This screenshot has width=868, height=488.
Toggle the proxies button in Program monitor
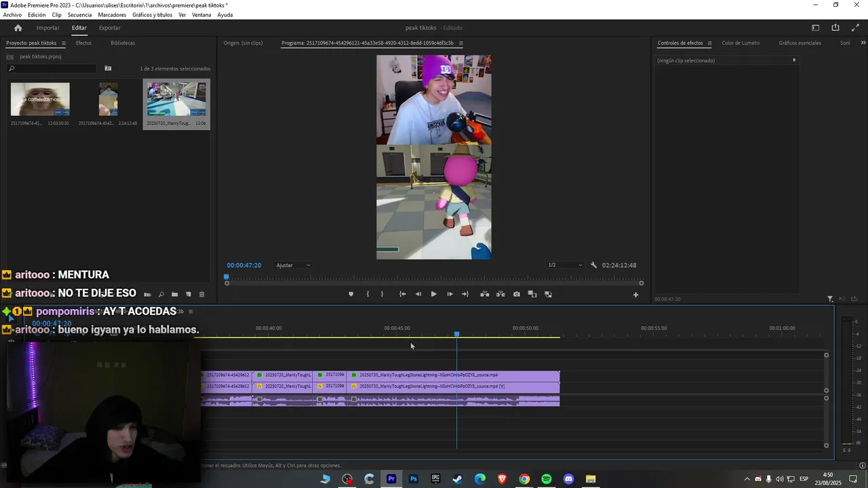(548, 294)
